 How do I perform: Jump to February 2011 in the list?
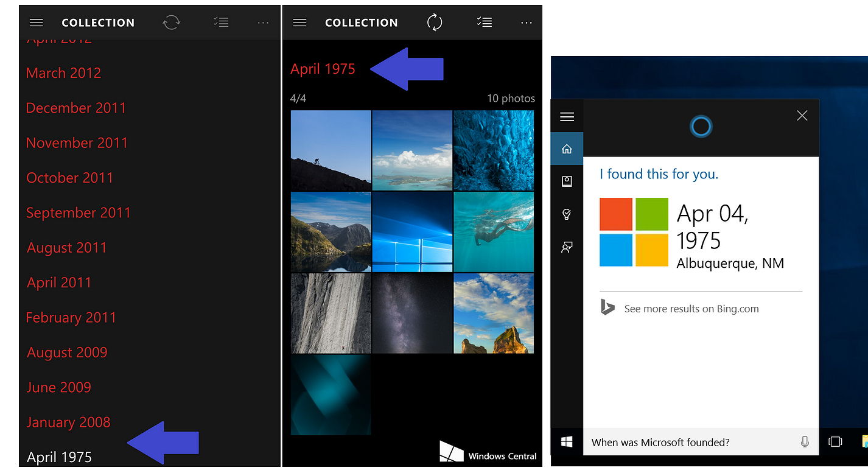click(x=71, y=318)
